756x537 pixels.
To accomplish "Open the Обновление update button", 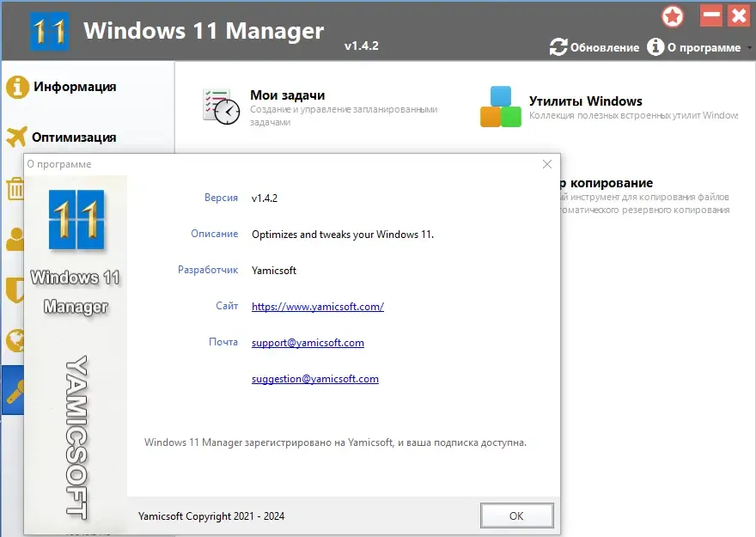I will click(x=594, y=47).
